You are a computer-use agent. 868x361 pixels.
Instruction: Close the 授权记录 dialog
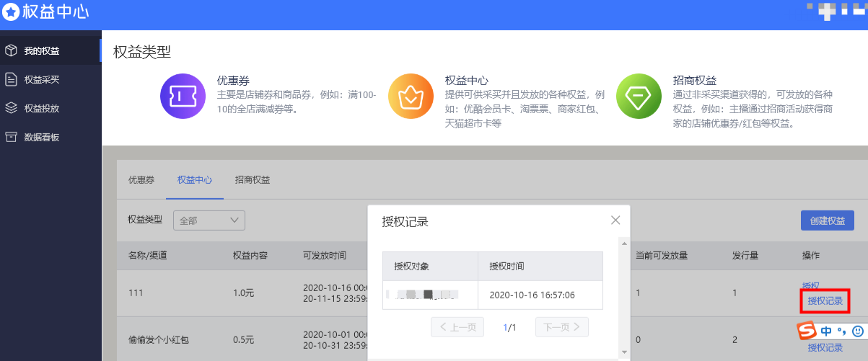(615, 220)
